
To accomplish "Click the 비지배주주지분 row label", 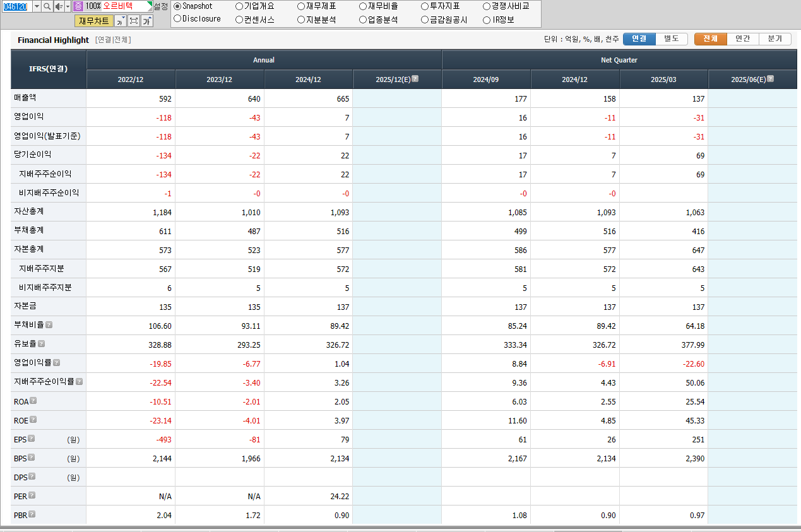I will (45, 287).
